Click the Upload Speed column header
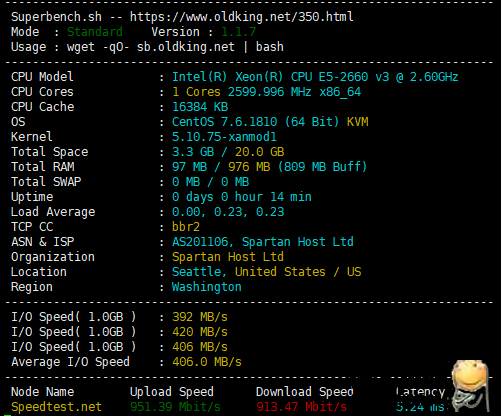501x416 pixels. (x=172, y=392)
